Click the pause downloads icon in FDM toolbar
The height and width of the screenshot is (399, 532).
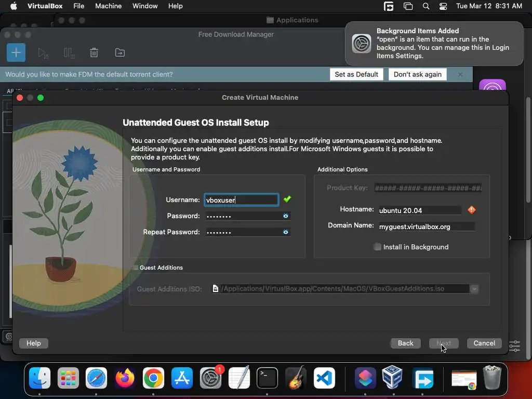click(x=69, y=53)
